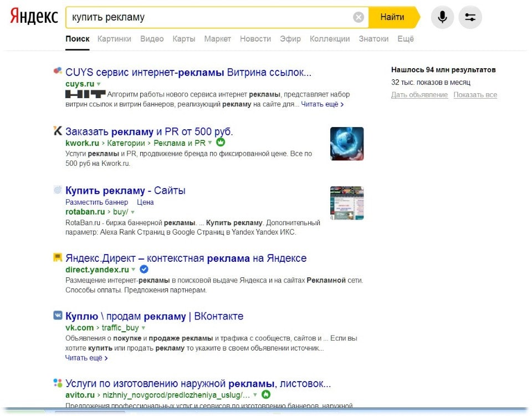Expand the dropdown arrow next to rotaban.ru buy/
Screen dimensions: 532x416
(x=132, y=212)
